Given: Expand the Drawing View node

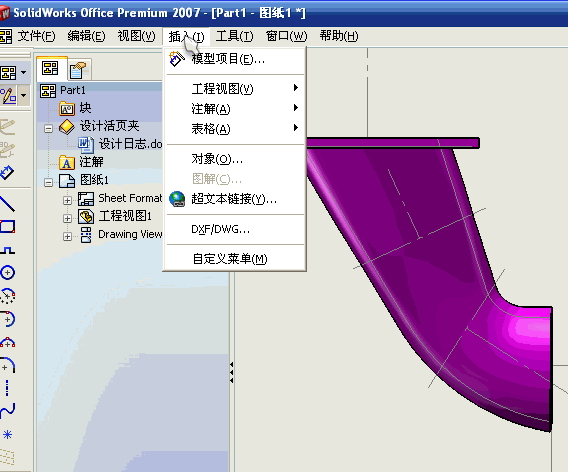Looking at the screenshot, I should (67, 237).
